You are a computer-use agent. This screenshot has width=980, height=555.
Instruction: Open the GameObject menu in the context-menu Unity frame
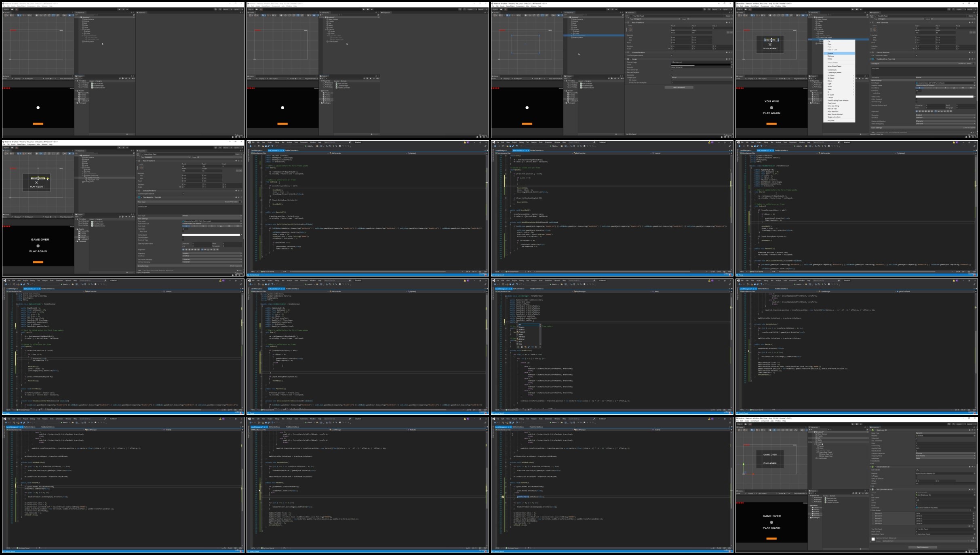click(754, 6)
